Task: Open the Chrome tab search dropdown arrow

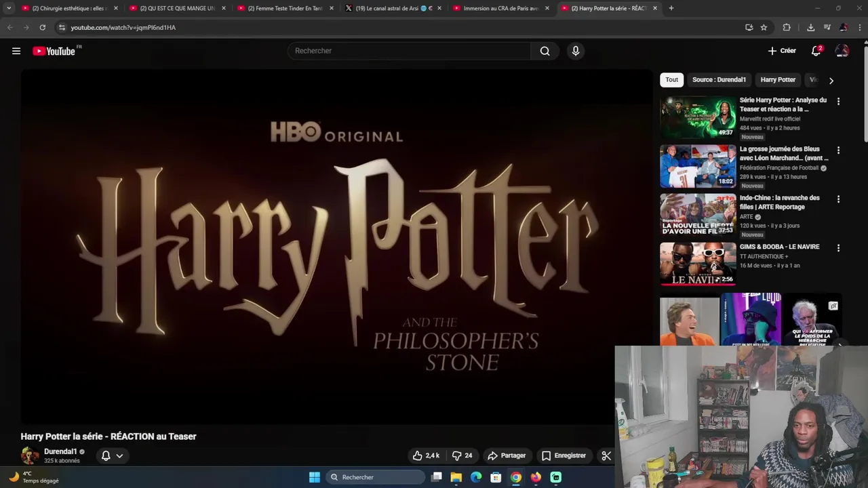Action: pos(9,8)
